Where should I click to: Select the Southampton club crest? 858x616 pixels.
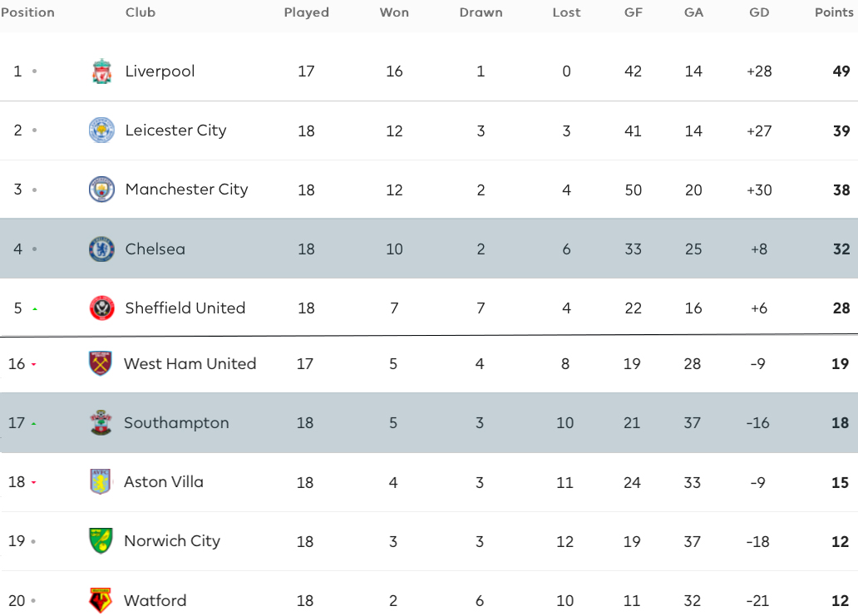pyautogui.click(x=101, y=423)
